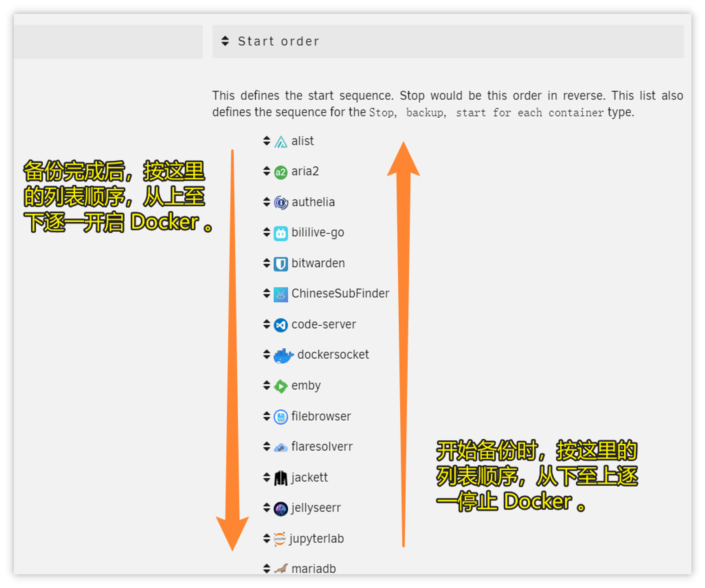Select the bitwarden entry text

[318, 263]
